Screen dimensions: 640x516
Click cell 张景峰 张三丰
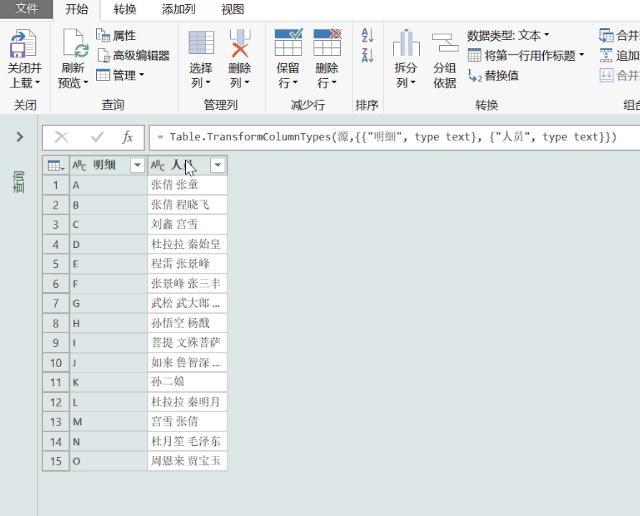pyautogui.click(x=187, y=284)
